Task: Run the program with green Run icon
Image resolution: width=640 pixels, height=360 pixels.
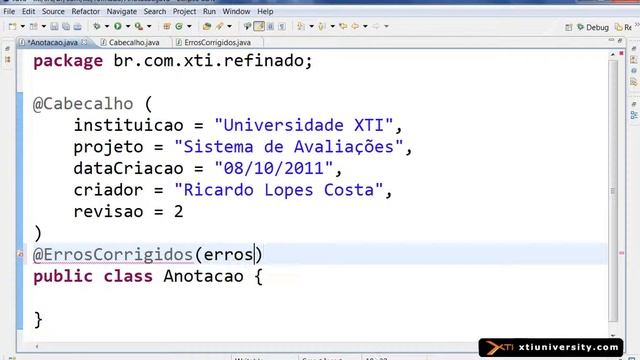Action: tap(118, 27)
